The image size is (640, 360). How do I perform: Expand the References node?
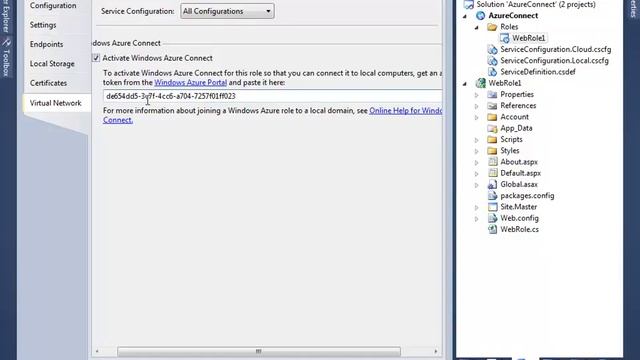coord(476,106)
